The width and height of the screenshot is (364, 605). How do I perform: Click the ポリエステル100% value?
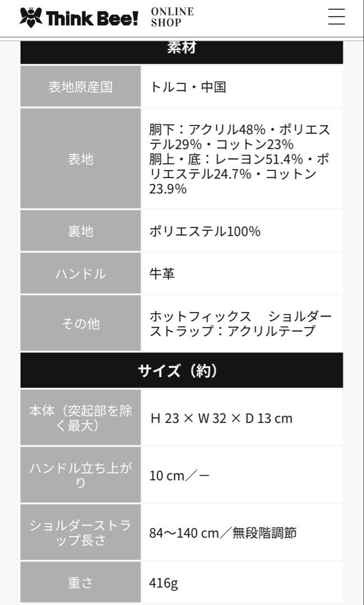point(204,231)
